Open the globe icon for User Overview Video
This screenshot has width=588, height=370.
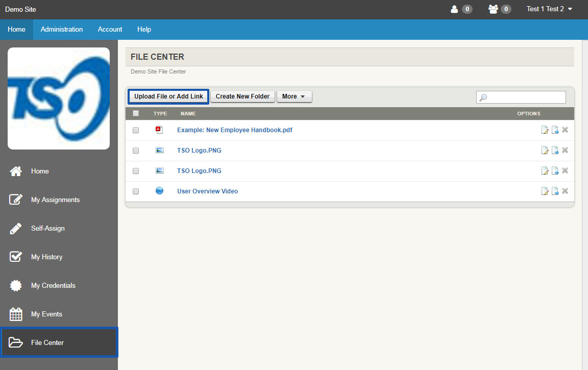[159, 191]
